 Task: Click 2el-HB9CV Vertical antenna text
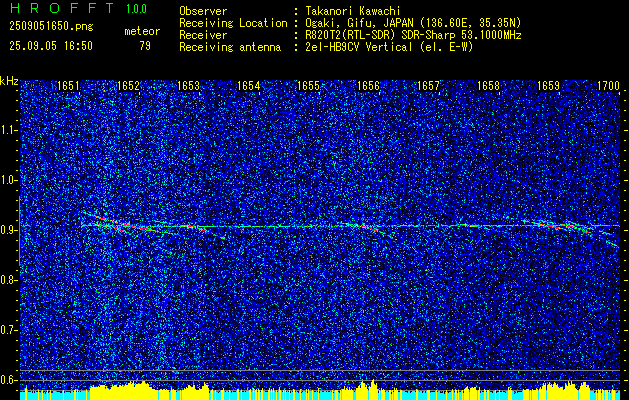389,47
